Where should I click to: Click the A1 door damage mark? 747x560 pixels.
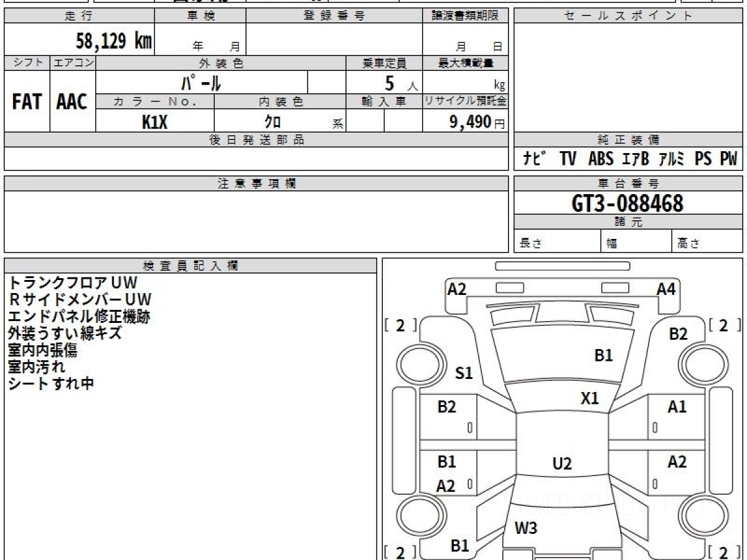tap(677, 408)
